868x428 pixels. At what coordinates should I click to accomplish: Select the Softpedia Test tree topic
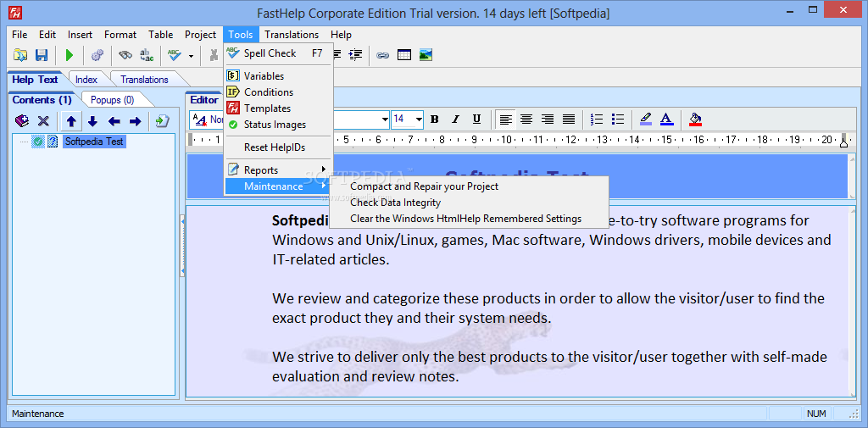pos(94,142)
